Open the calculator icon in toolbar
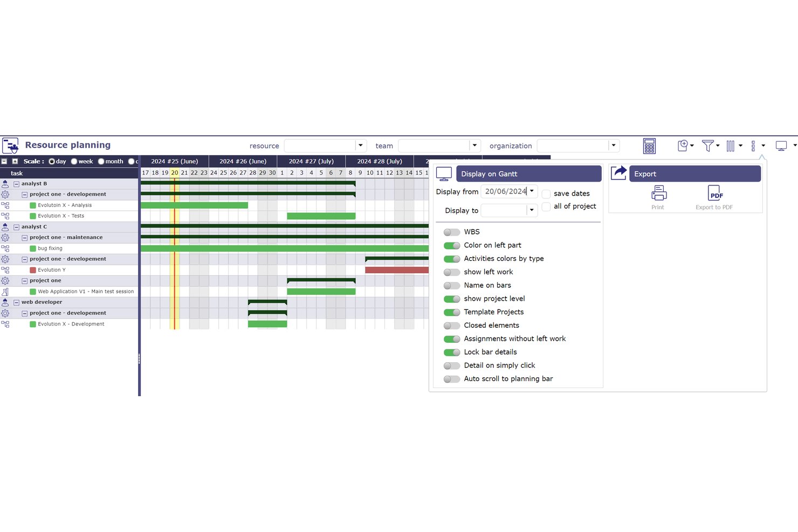798x532 pixels. (649, 146)
